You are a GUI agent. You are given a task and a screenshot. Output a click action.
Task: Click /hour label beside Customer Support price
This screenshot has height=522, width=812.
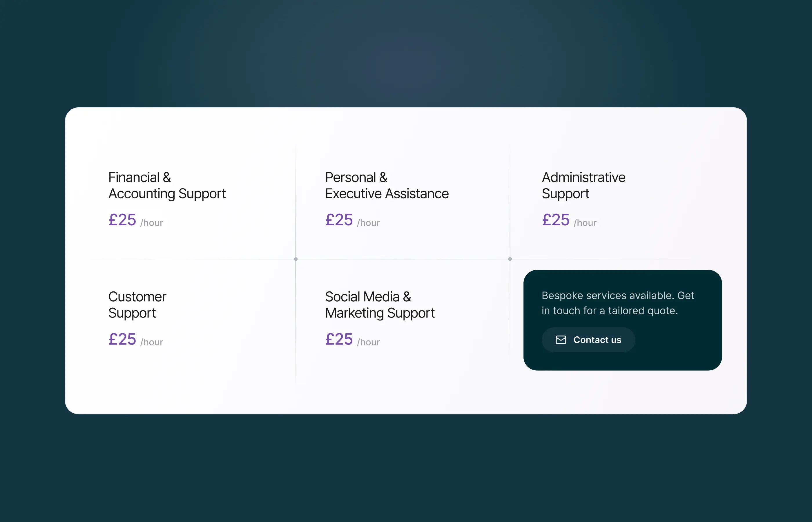pos(151,342)
